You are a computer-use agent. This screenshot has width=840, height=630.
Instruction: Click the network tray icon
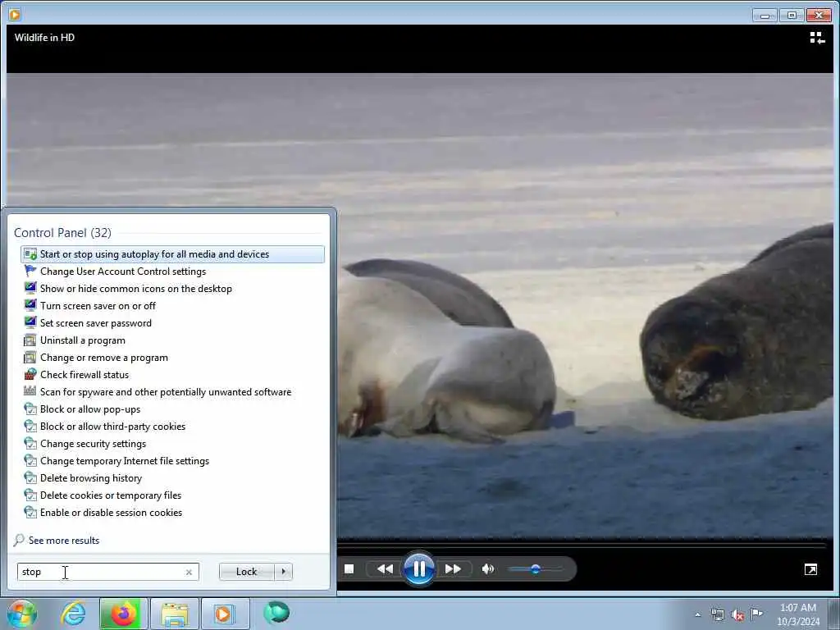click(x=717, y=614)
